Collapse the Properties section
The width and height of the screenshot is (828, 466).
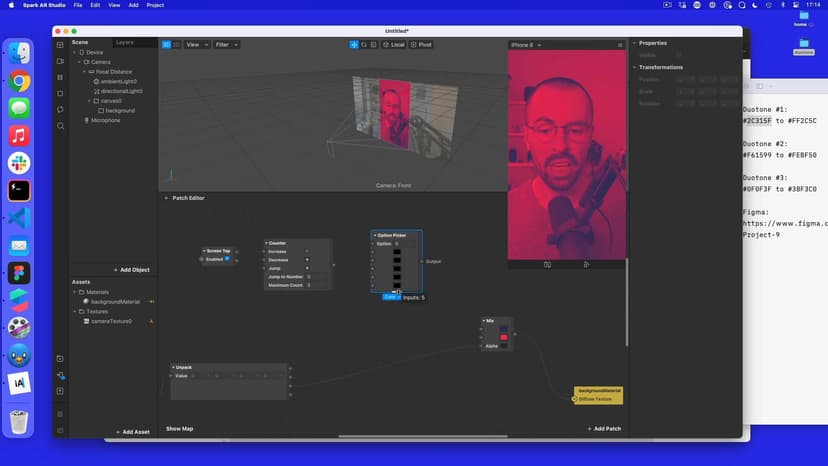pyautogui.click(x=634, y=43)
